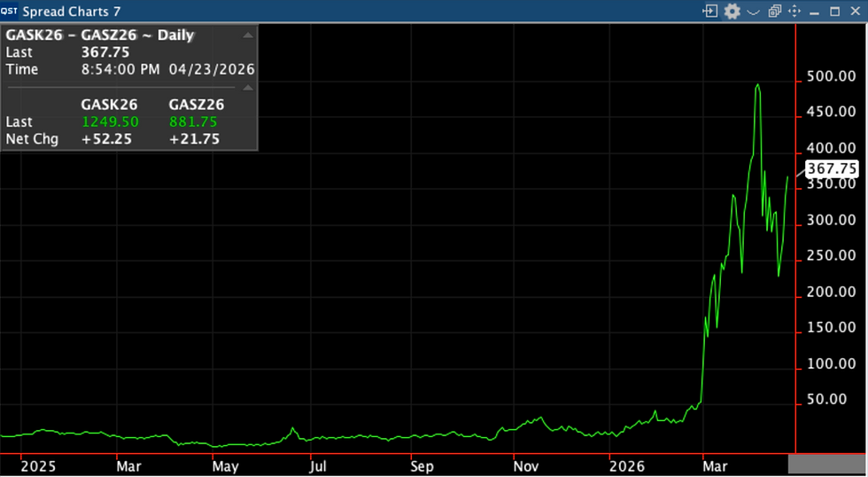
Task: Click the +21.75 net change value
Action: [x=194, y=138]
